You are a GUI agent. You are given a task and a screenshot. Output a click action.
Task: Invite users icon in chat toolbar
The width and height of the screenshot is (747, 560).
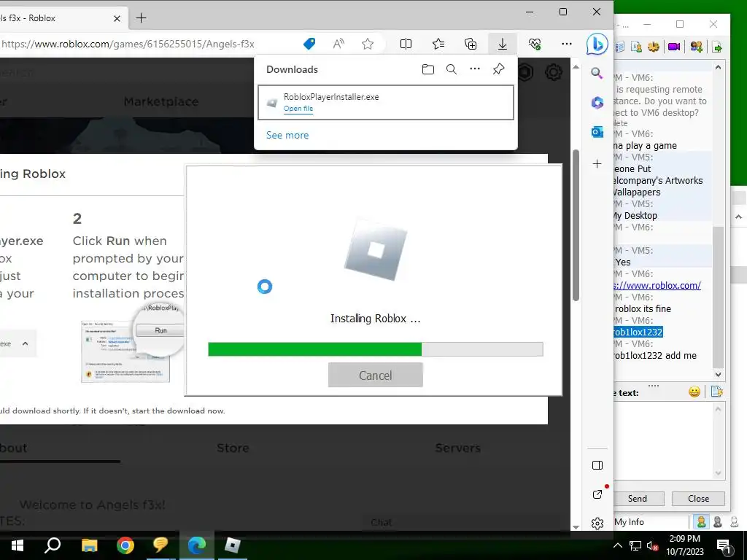pos(696,47)
